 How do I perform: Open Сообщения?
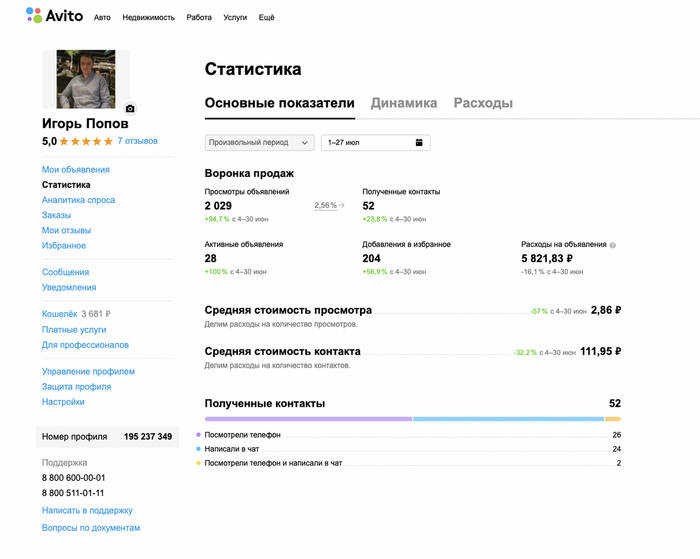click(66, 272)
